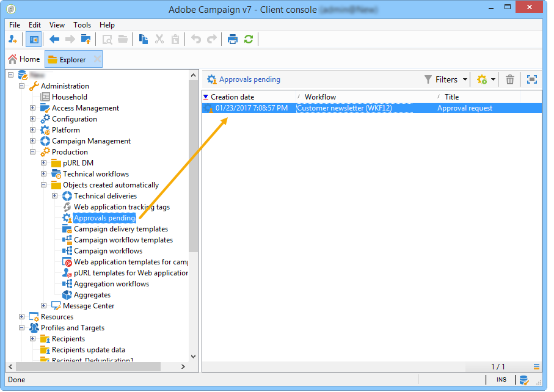
Task: Expand the pURL DM folder
Action: 43,163
